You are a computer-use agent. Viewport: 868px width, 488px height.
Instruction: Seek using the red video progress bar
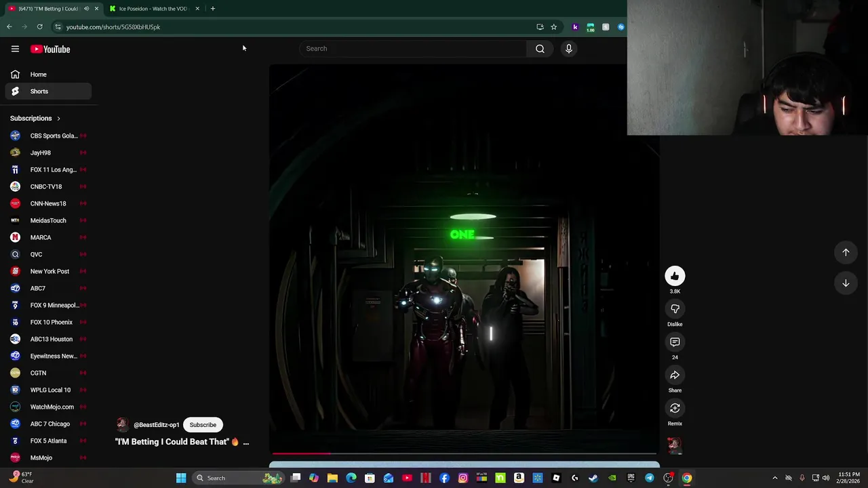[x=465, y=453]
